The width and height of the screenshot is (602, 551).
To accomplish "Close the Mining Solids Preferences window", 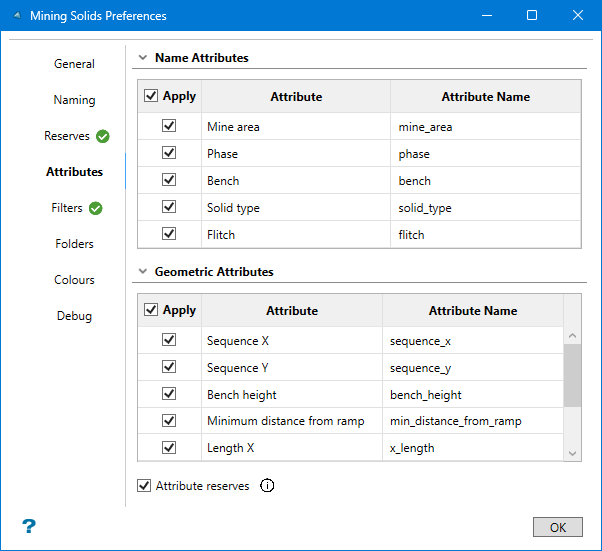I will click(x=577, y=16).
